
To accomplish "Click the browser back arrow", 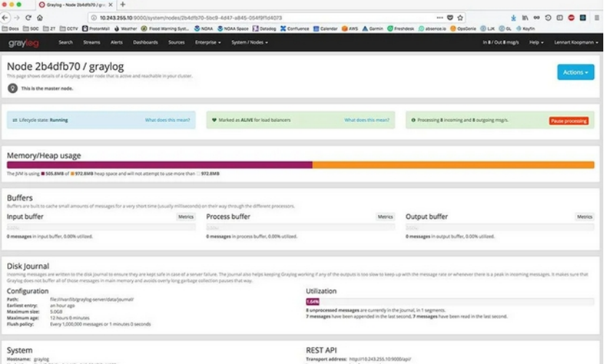I will (7, 17).
